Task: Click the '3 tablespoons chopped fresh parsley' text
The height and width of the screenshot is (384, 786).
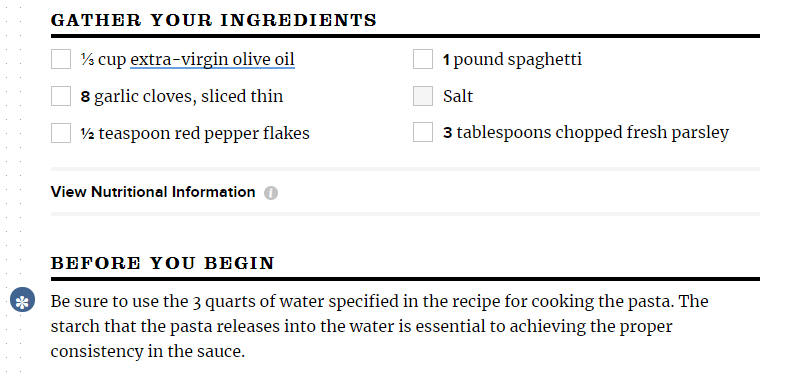Action: click(585, 133)
